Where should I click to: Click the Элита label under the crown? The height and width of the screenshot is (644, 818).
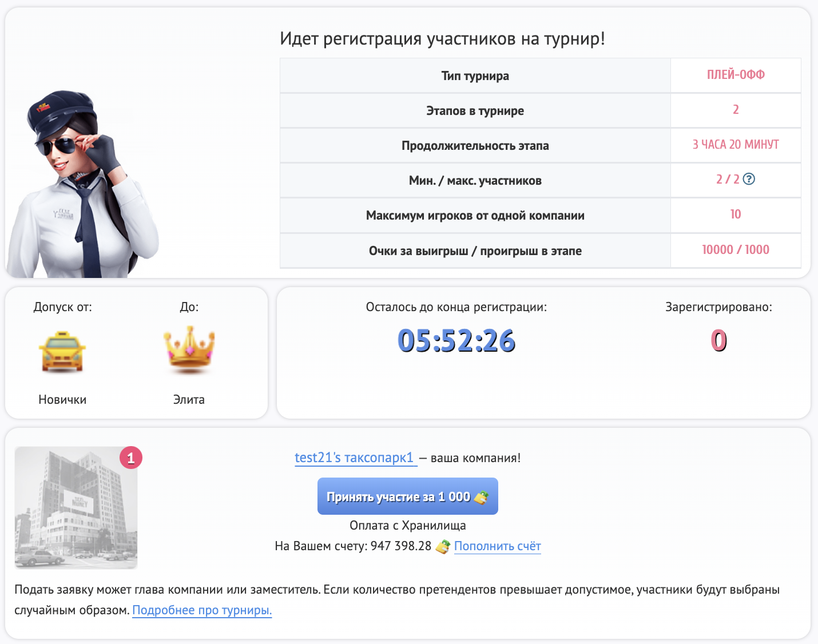click(x=189, y=400)
